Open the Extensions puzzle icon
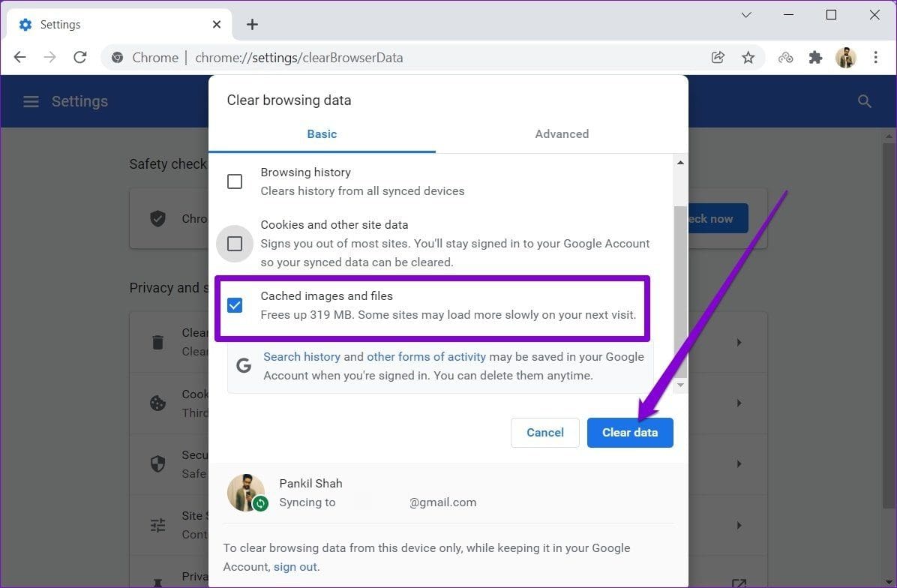The height and width of the screenshot is (588, 897). [x=816, y=57]
